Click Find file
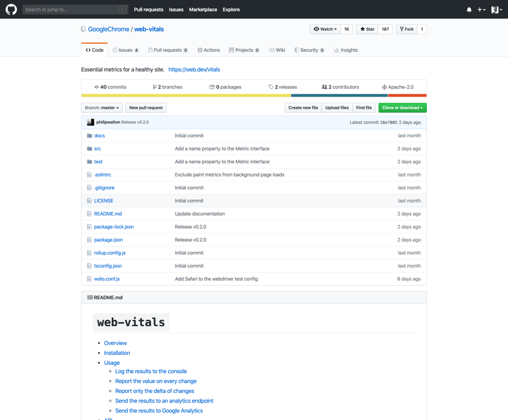Screen dimensions: 508x420 pos(364,108)
